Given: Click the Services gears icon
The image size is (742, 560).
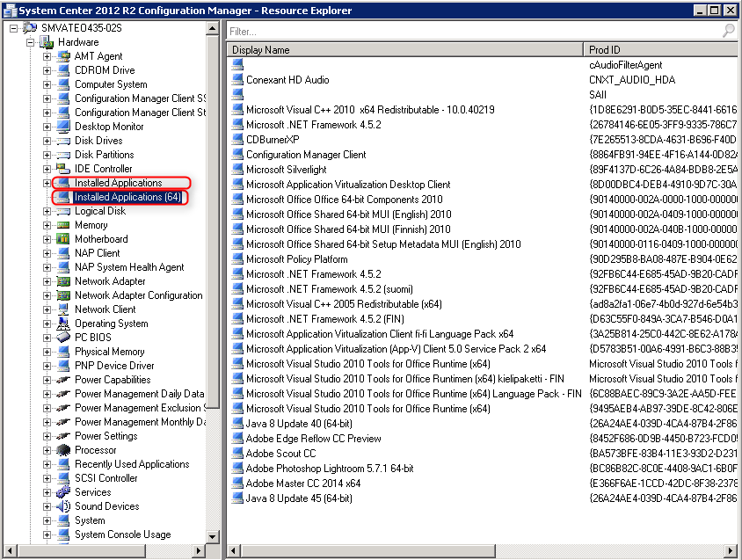Looking at the screenshot, I should [x=63, y=492].
